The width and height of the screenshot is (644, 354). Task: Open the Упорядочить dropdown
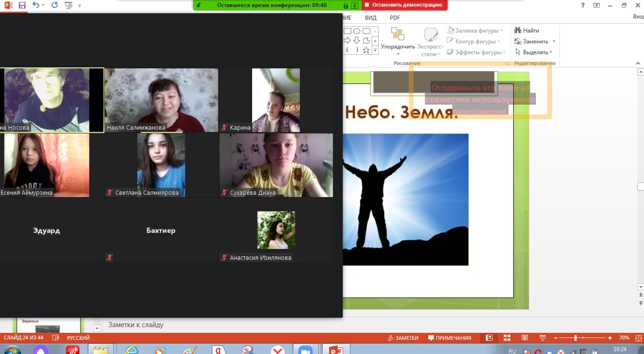(397, 47)
